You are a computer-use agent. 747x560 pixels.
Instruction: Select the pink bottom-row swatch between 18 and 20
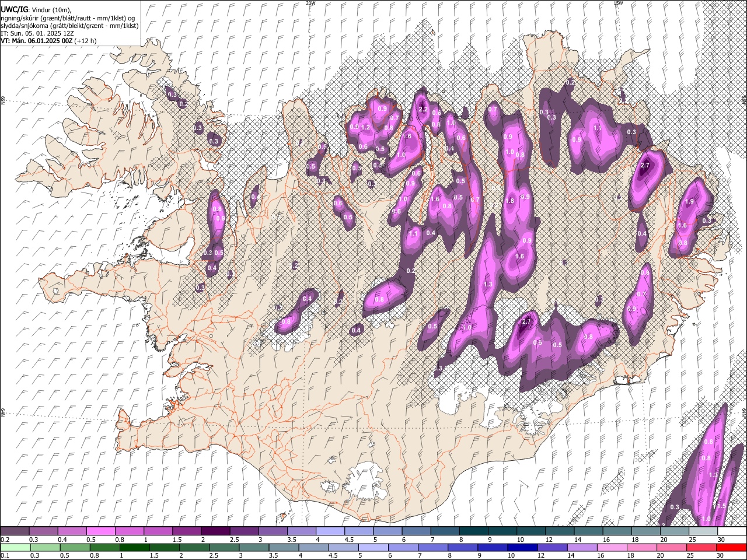641,548
